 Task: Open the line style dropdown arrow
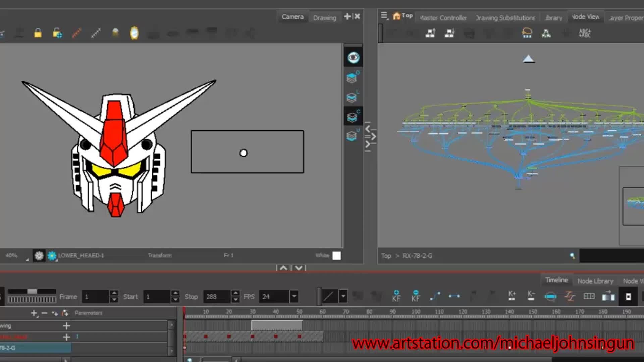click(x=343, y=296)
